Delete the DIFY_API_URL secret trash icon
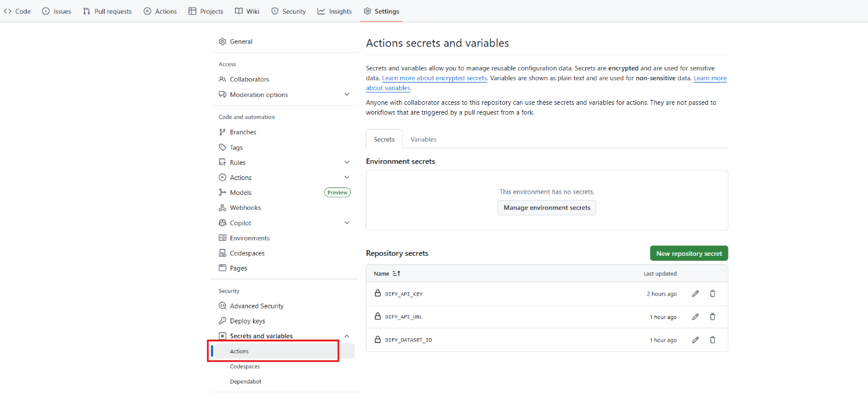 point(712,317)
